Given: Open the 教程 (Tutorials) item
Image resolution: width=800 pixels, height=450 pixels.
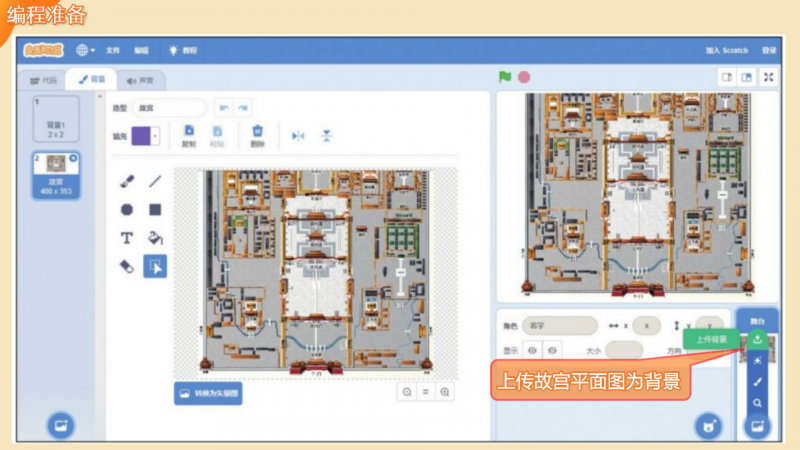Looking at the screenshot, I should click(x=183, y=50).
